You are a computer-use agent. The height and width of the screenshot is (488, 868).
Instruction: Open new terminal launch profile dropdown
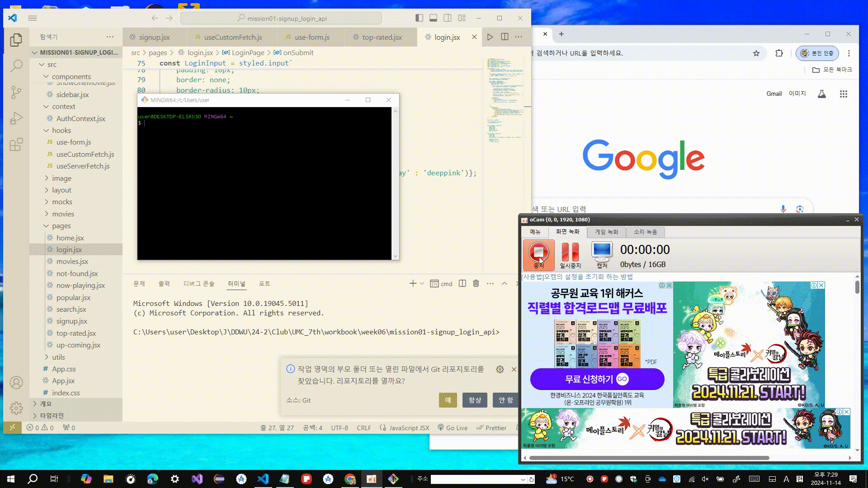422,283
